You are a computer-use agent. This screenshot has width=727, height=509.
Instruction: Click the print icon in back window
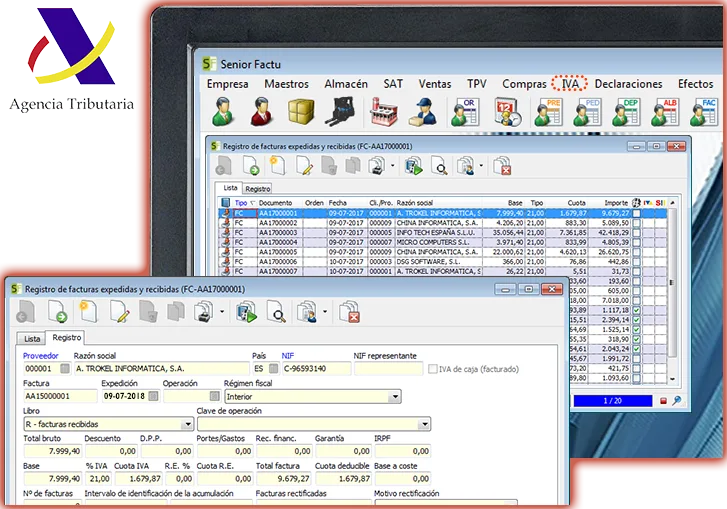[x=376, y=165]
